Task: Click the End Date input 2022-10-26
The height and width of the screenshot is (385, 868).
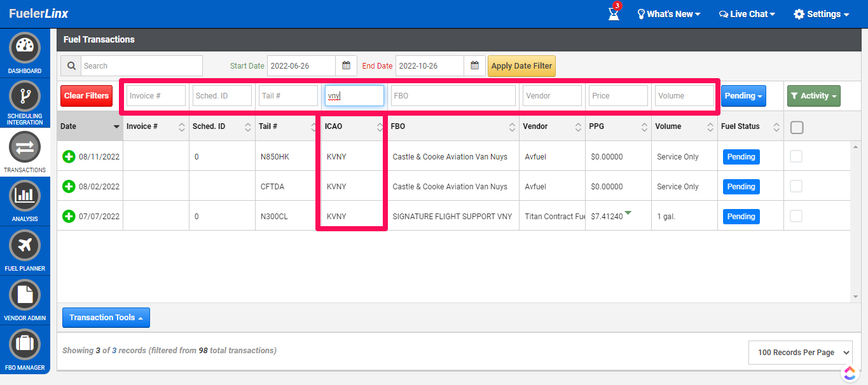Action: click(x=430, y=65)
